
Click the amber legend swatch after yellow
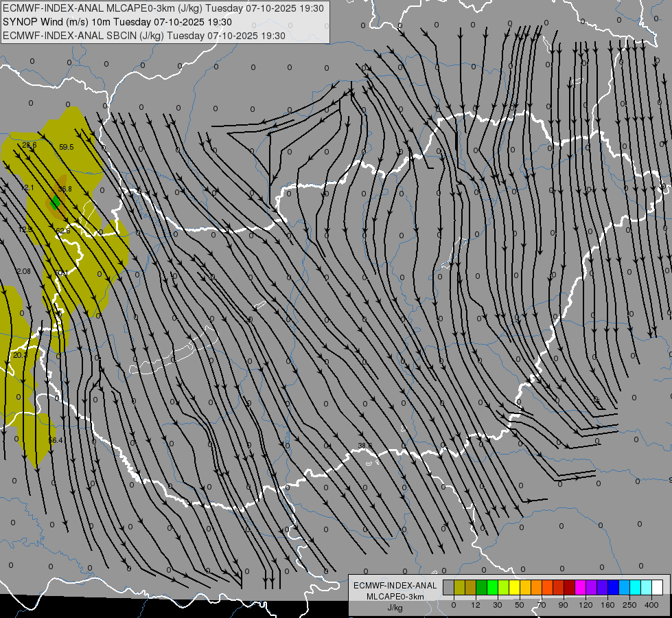click(x=526, y=587)
